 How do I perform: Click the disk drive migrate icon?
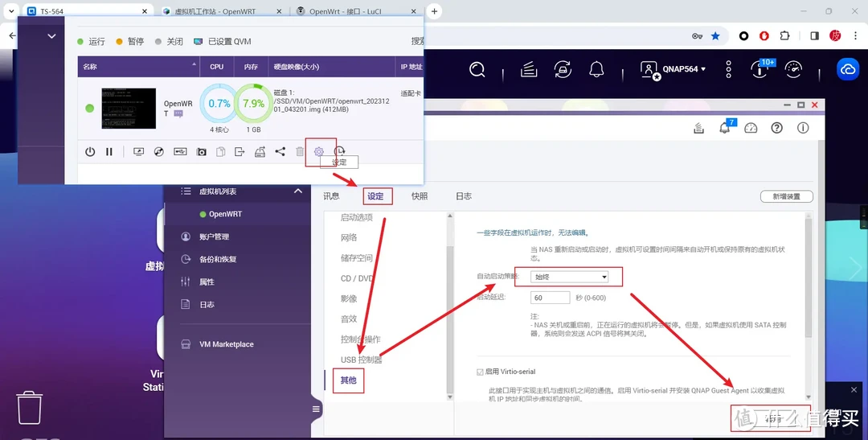[x=260, y=152]
